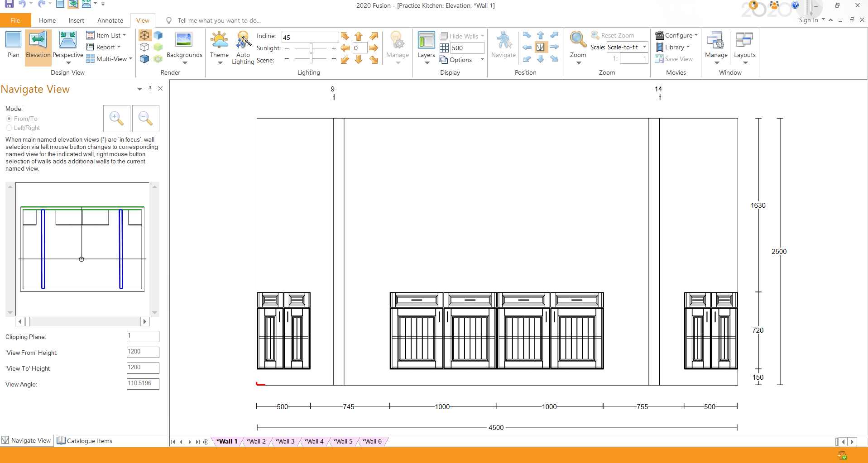Select wireframe render mode icon
This screenshot has height=463, width=868.
click(144, 35)
